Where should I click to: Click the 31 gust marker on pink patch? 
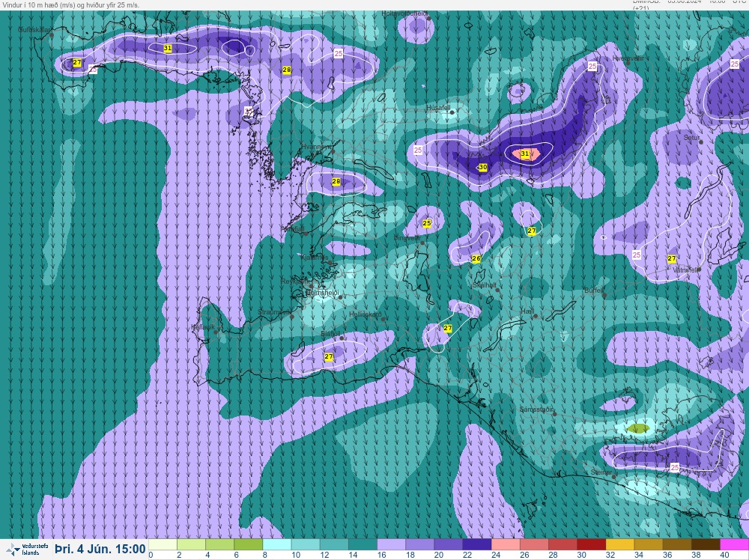524,153
